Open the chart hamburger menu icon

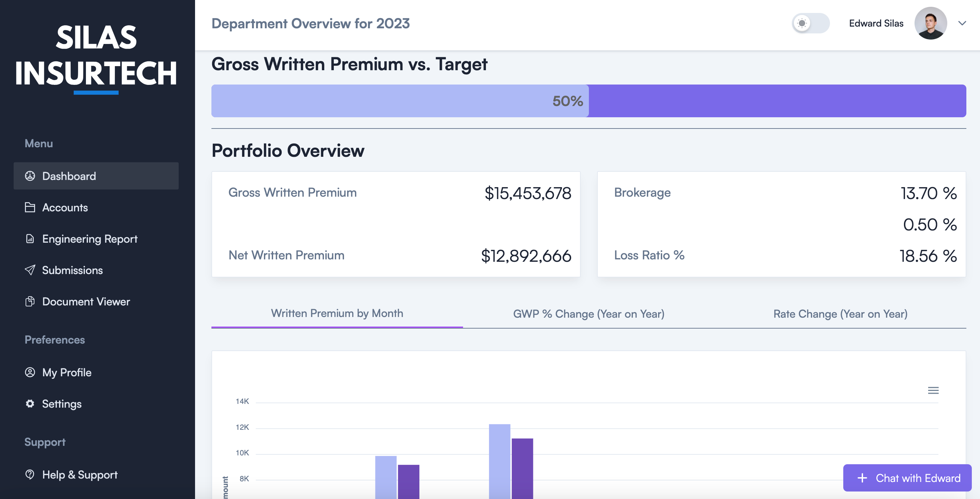(933, 390)
